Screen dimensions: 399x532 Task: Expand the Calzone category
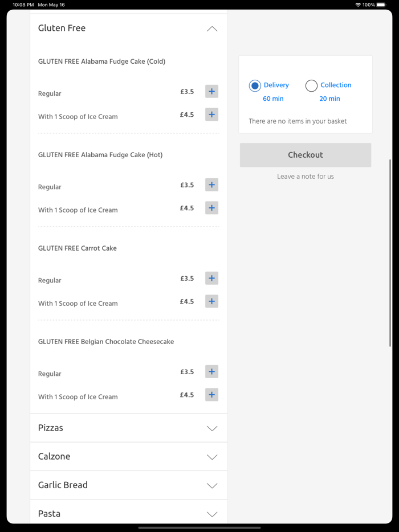(212, 457)
